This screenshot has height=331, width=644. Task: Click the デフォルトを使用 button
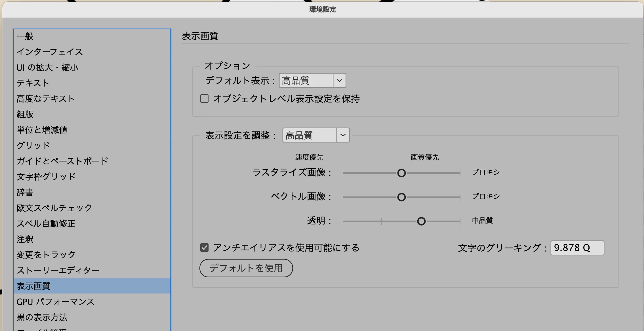(246, 268)
